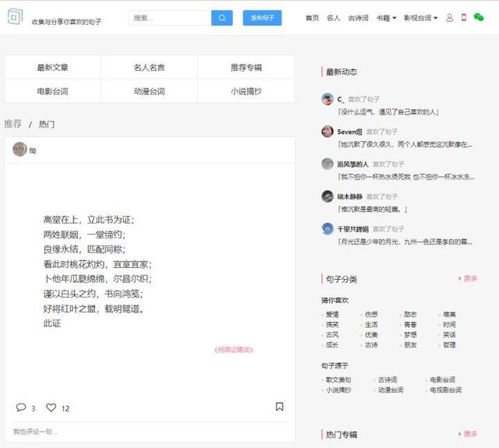Switch to the 热门 tab
499x448 pixels.
click(x=47, y=125)
